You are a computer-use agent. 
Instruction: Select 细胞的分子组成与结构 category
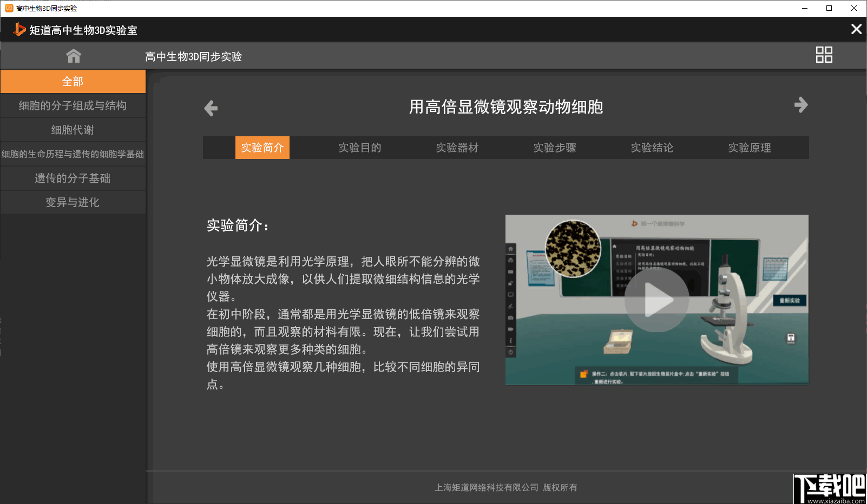(73, 105)
